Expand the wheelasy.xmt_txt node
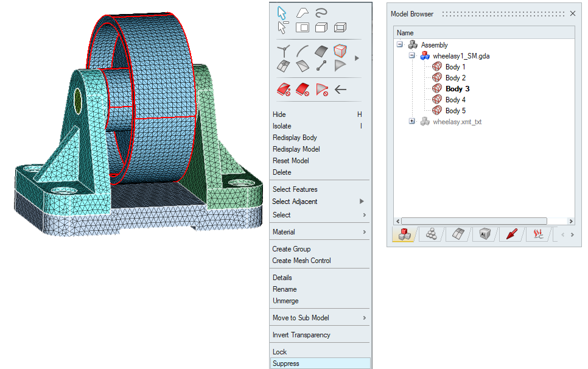Viewport: 588px width, 369px height. (412, 121)
